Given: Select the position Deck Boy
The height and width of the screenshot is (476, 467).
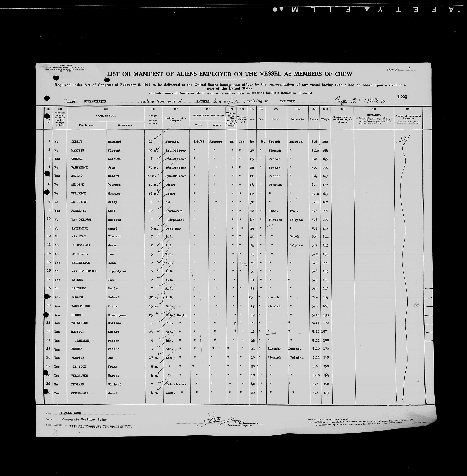Looking at the screenshot, I should [173, 229].
